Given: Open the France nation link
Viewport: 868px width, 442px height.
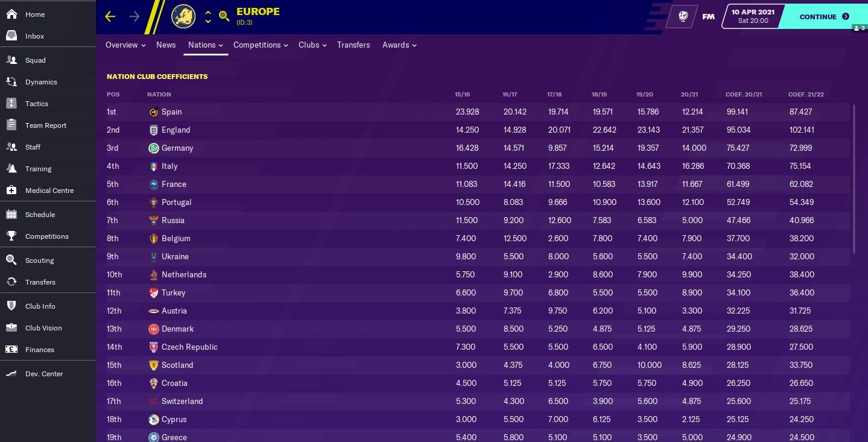Looking at the screenshot, I should click(174, 184).
